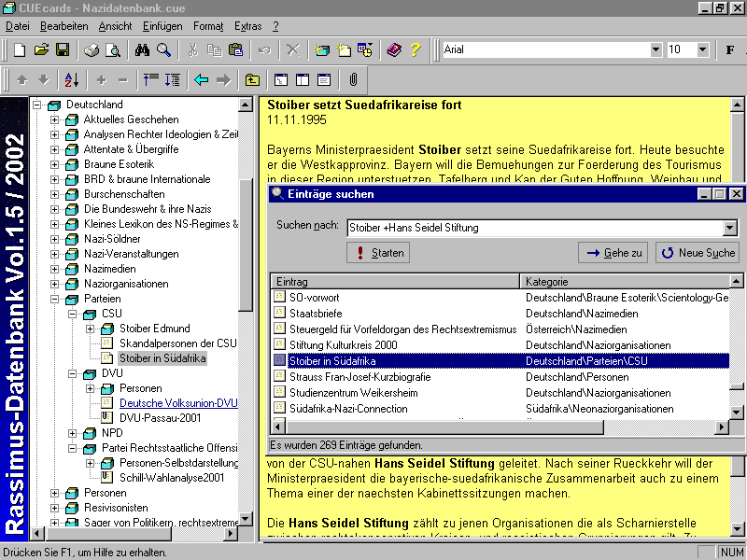747x560 pixels.
Task: Toggle the card-only view layout icon
Action: click(x=324, y=80)
